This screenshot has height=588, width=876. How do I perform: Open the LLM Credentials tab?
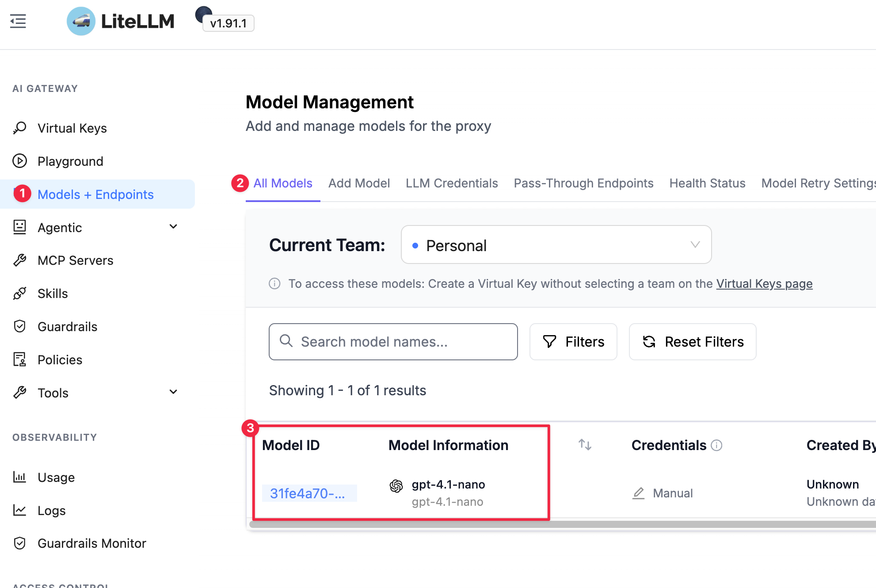click(x=452, y=183)
